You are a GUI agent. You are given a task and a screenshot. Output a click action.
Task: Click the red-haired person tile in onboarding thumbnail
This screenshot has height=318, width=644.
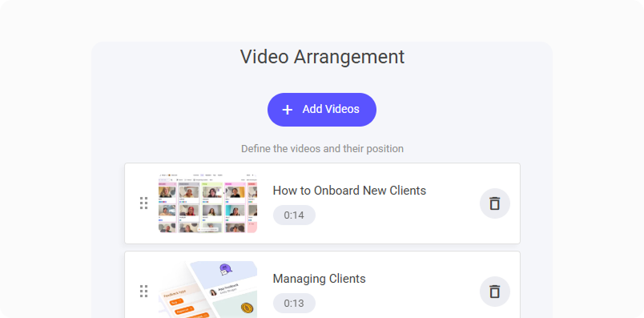click(190, 211)
